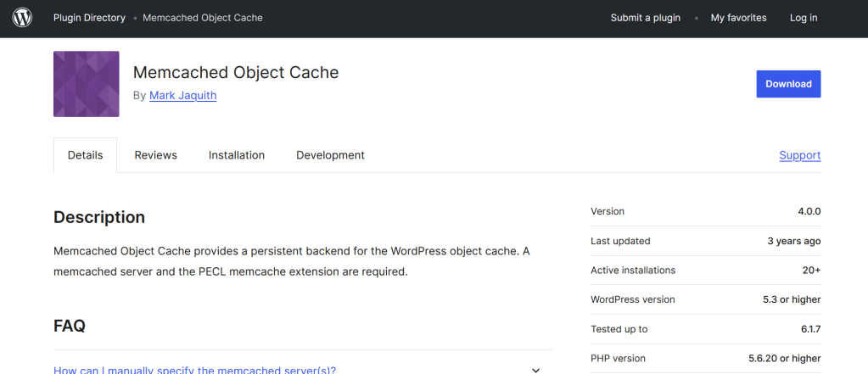Open the Installation tab
The height and width of the screenshot is (374, 868).
click(x=237, y=155)
